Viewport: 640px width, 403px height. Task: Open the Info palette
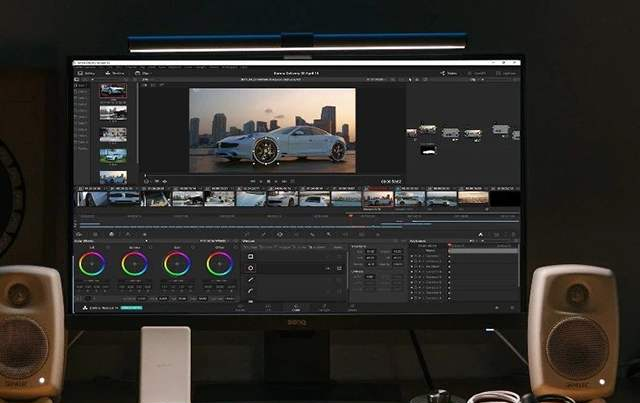[x=513, y=234]
